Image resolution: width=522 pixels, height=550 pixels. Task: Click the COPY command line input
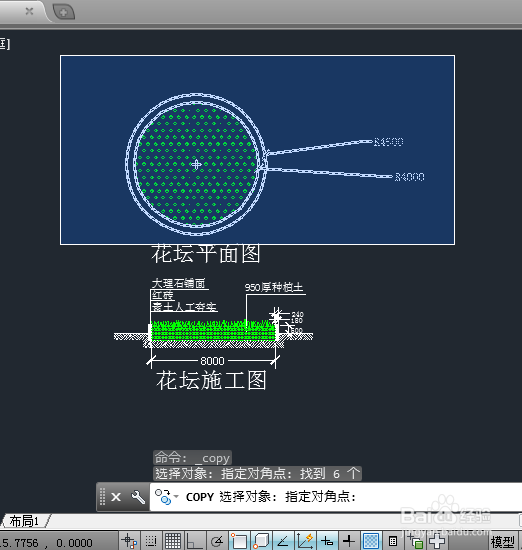click(336, 497)
